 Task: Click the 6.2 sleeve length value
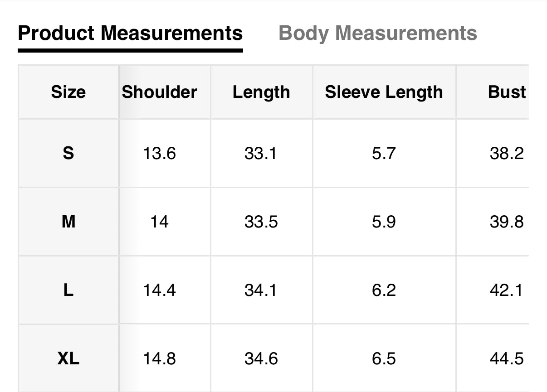click(x=384, y=290)
